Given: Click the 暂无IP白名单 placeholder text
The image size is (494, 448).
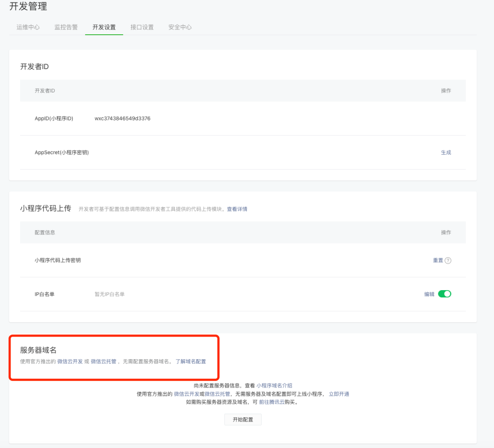Looking at the screenshot, I should (110, 294).
